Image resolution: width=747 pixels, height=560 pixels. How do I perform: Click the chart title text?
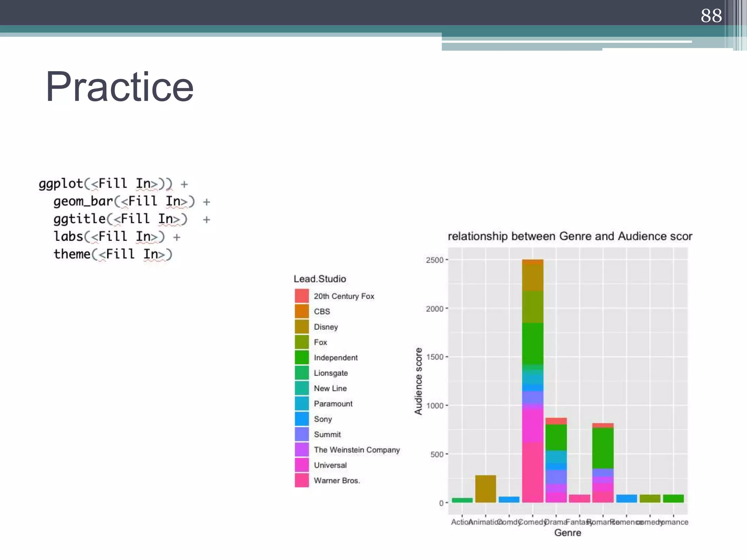[570, 236]
